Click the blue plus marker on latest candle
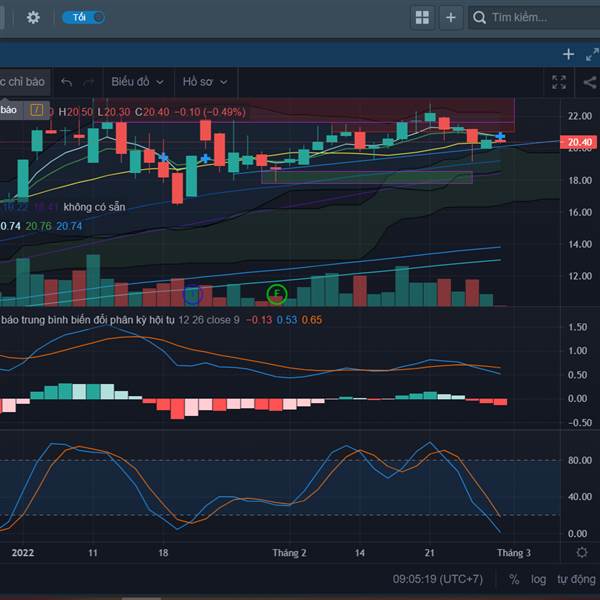Image resolution: width=600 pixels, height=600 pixels. (500, 136)
